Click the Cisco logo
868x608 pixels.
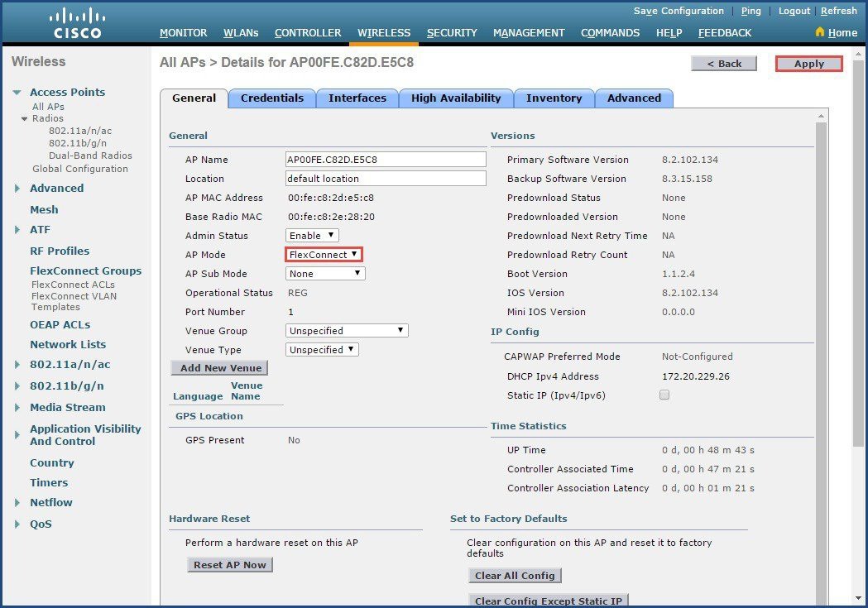pos(77,23)
